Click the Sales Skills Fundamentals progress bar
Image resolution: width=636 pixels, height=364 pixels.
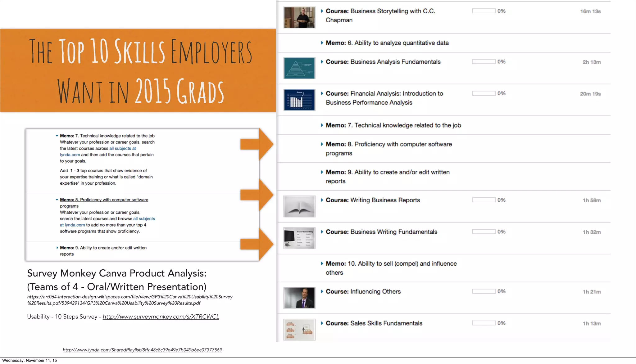tap(484, 323)
